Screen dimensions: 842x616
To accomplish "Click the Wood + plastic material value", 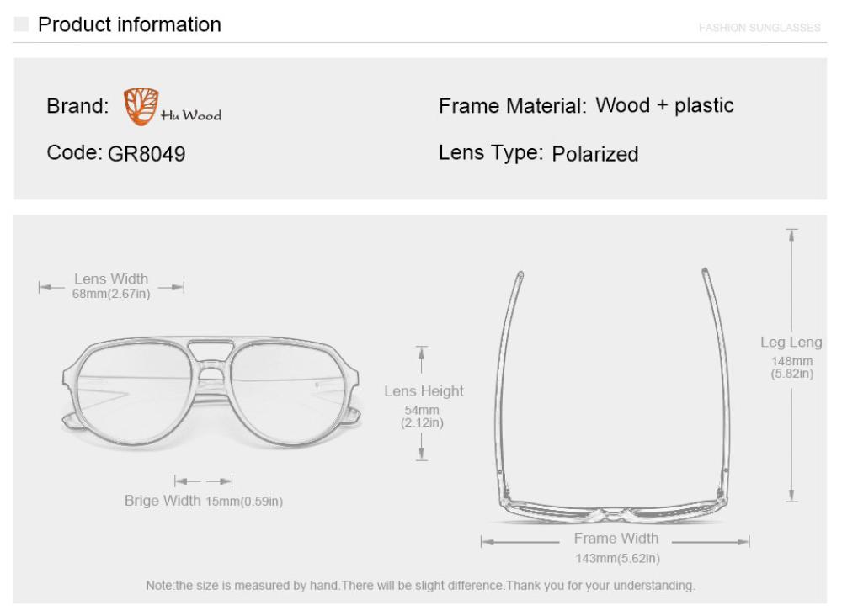I will click(x=665, y=106).
